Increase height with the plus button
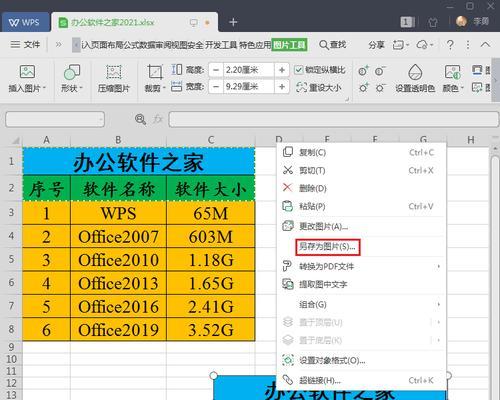 (x=282, y=70)
